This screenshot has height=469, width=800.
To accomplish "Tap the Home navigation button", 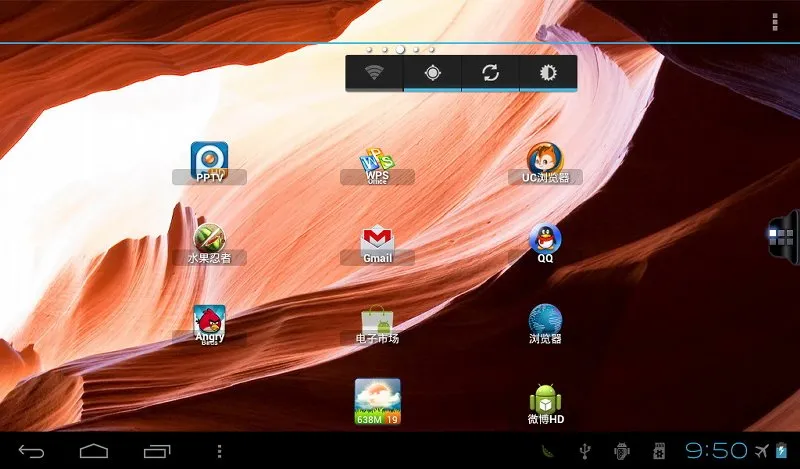I will pos(94,451).
